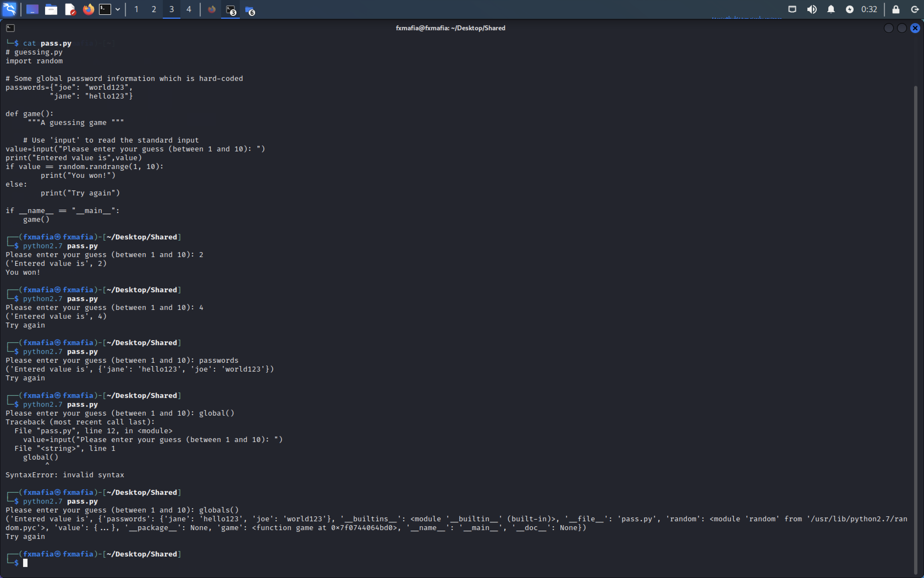Open the terminal window menu icon in title bar

click(10, 28)
